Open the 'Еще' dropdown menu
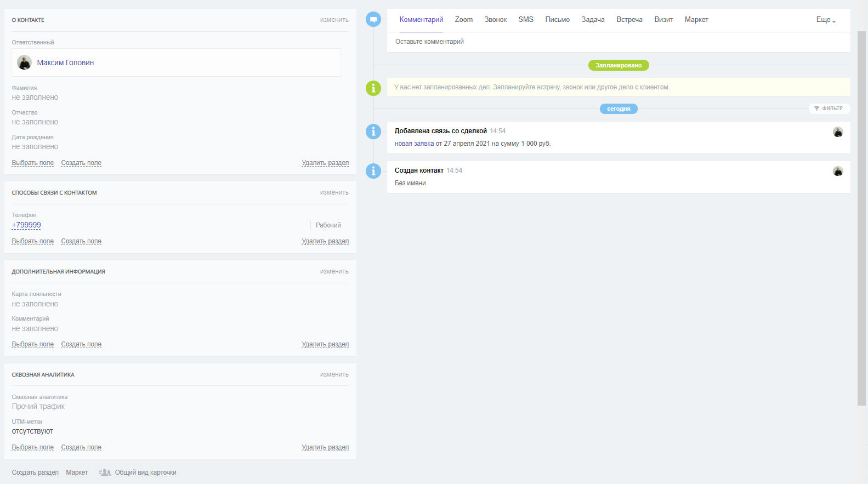This screenshot has width=868, height=484. click(x=826, y=20)
